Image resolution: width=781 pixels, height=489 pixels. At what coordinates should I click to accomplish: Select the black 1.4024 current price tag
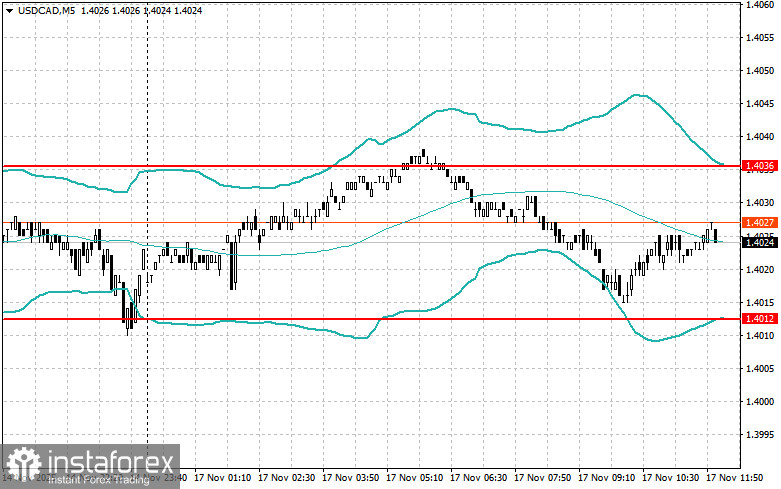click(760, 243)
